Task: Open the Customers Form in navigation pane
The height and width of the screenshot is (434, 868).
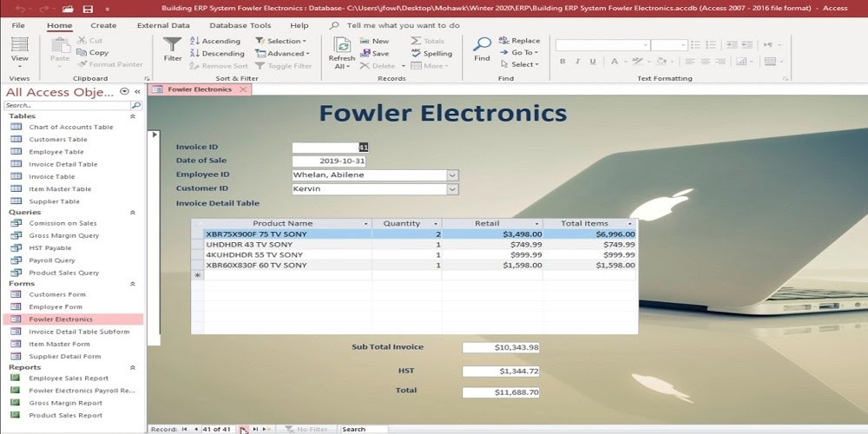Action: click(57, 294)
